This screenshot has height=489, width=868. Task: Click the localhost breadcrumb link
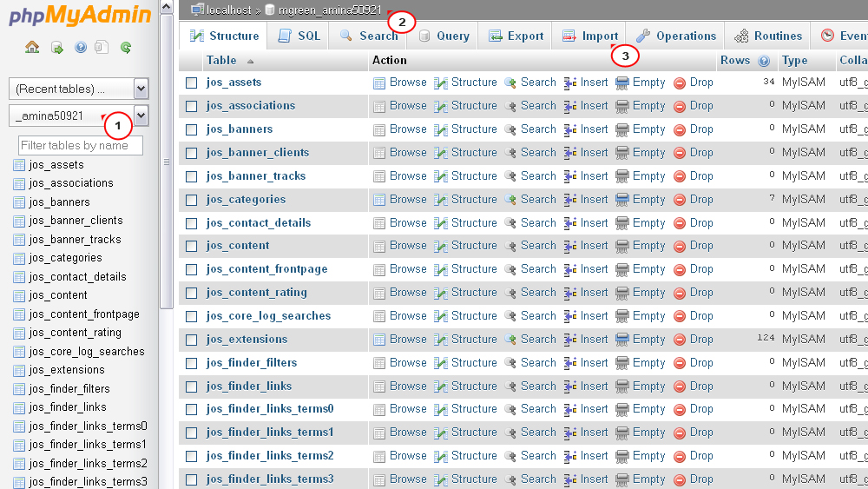point(228,10)
